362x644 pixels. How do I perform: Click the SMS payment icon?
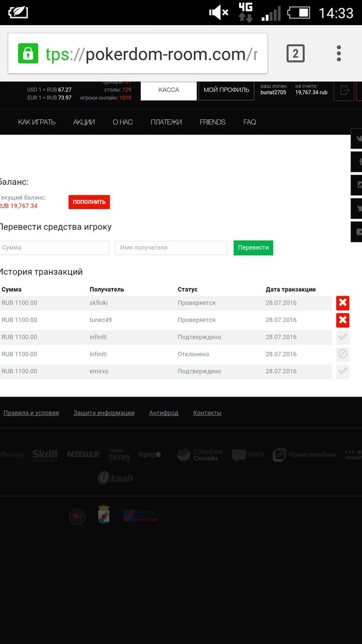click(x=247, y=454)
